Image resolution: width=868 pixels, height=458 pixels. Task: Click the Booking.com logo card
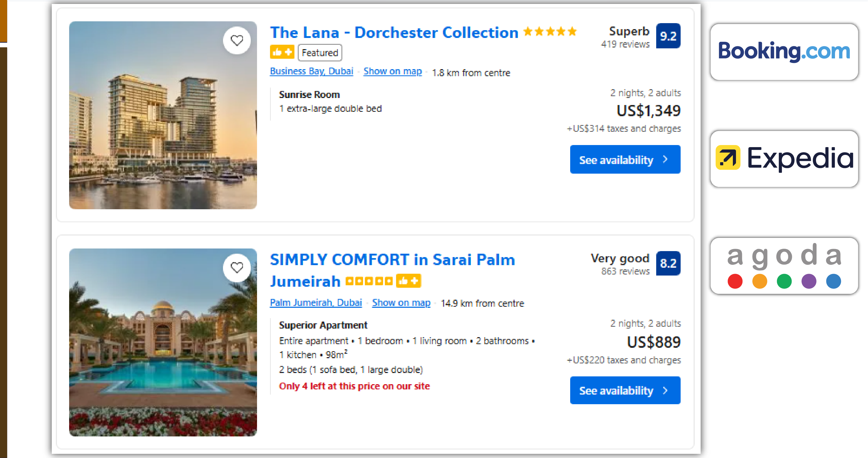click(x=784, y=51)
